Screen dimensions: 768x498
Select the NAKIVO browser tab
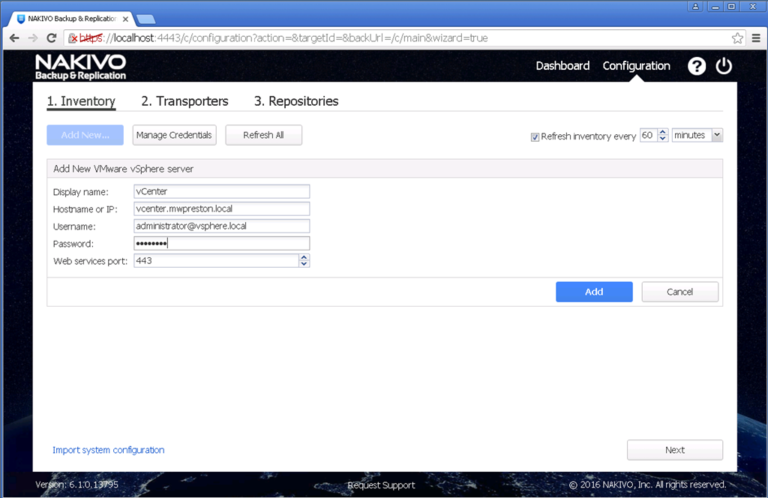click(x=72, y=19)
